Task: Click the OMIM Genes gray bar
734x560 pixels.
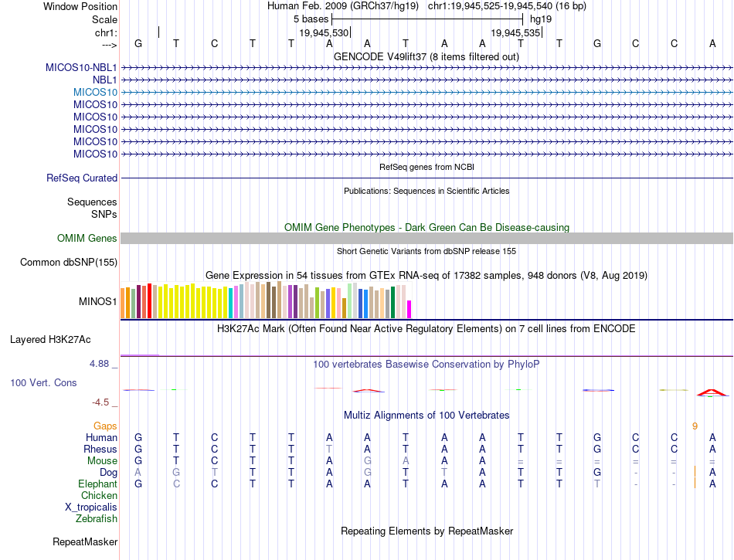Action: (x=426, y=238)
